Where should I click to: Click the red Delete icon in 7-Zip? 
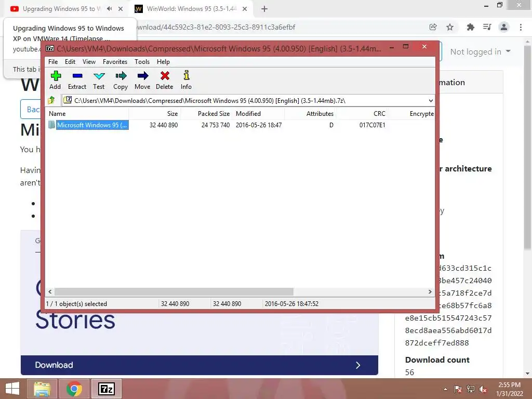165,80
